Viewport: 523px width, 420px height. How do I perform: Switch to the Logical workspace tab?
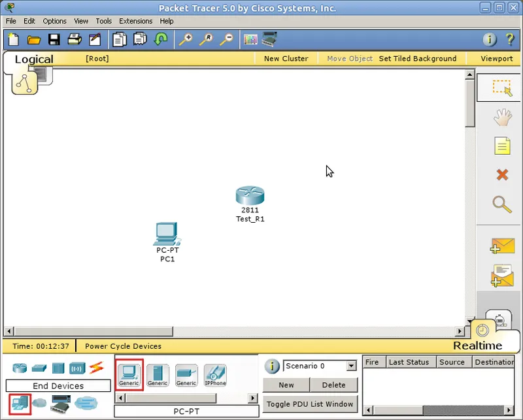pos(34,59)
